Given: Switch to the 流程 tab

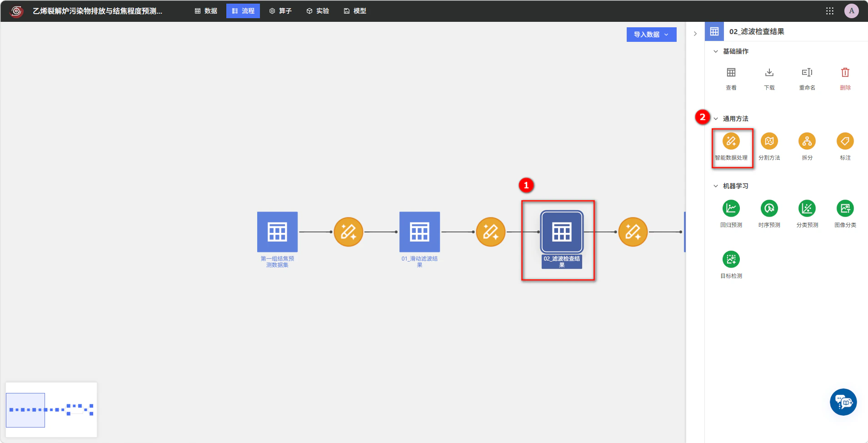Looking at the screenshot, I should click(x=243, y=11).
